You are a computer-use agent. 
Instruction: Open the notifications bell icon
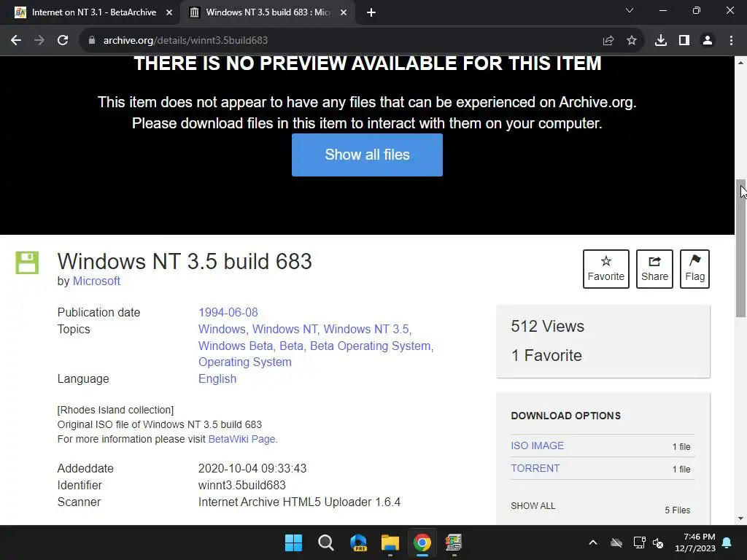coord(727,542)
